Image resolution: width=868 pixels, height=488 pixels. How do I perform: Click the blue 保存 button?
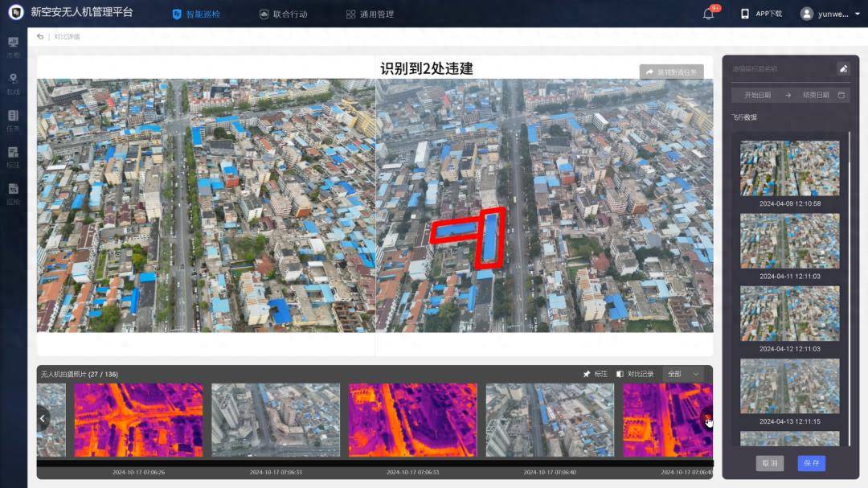(x=811, y=463)
